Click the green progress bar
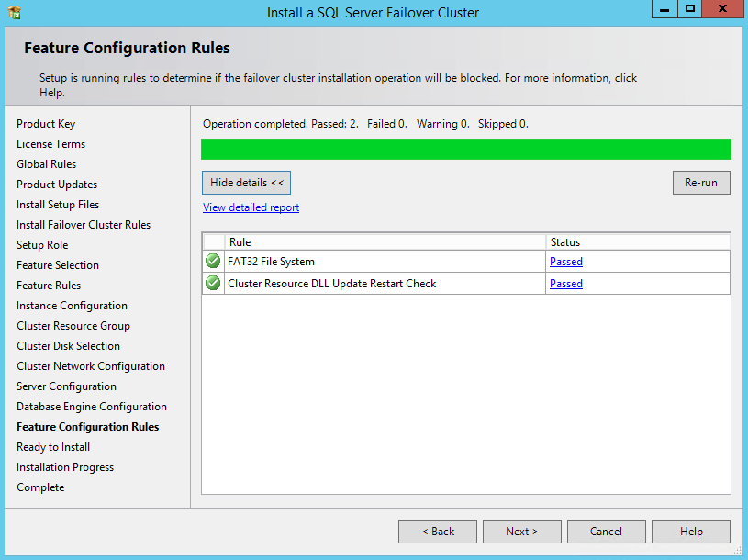 (x=465, y=150)
